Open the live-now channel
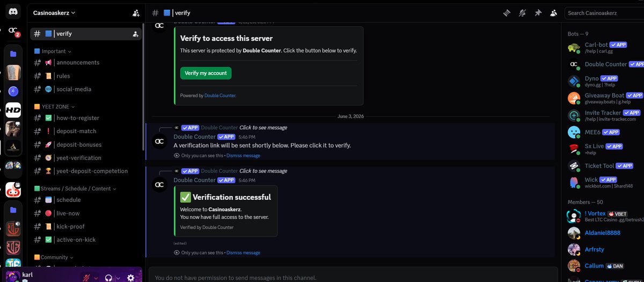Viewport: 644px width, 282px height. (x=86, y=213)
